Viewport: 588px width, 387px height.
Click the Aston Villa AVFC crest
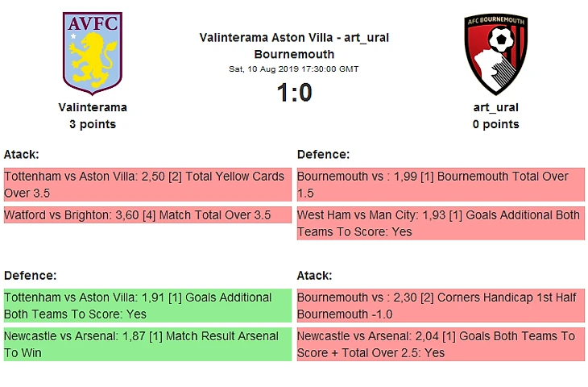pos(92,53)
